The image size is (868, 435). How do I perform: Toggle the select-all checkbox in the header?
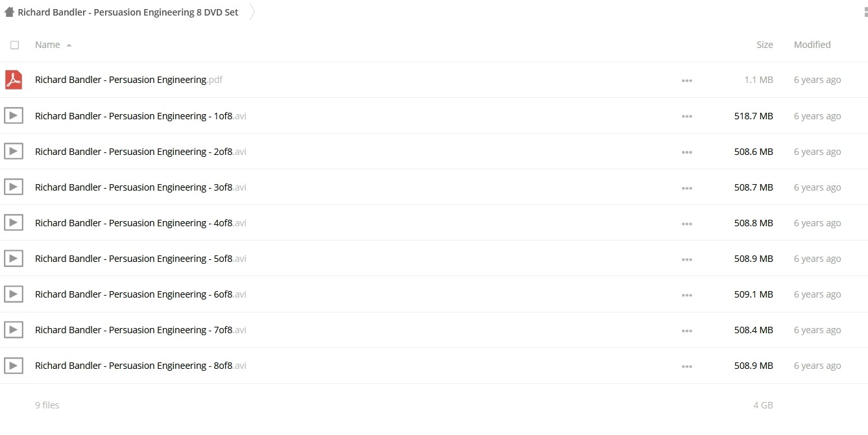[x=15, y=45]
